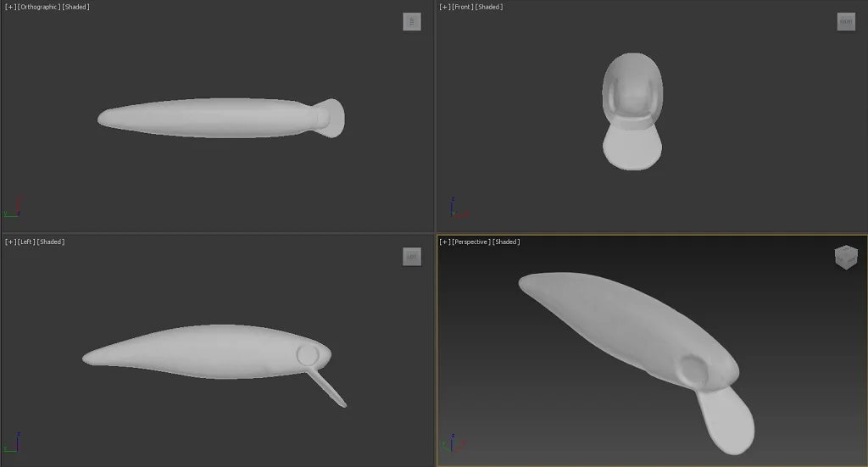868x467 pixels.
Task: Click the lure's eye socket in the Left viewport
Action: click(307, 355)
